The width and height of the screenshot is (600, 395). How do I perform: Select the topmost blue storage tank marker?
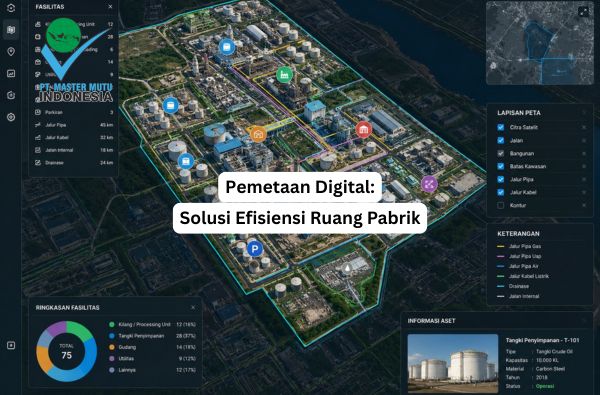tap(227, 47)
